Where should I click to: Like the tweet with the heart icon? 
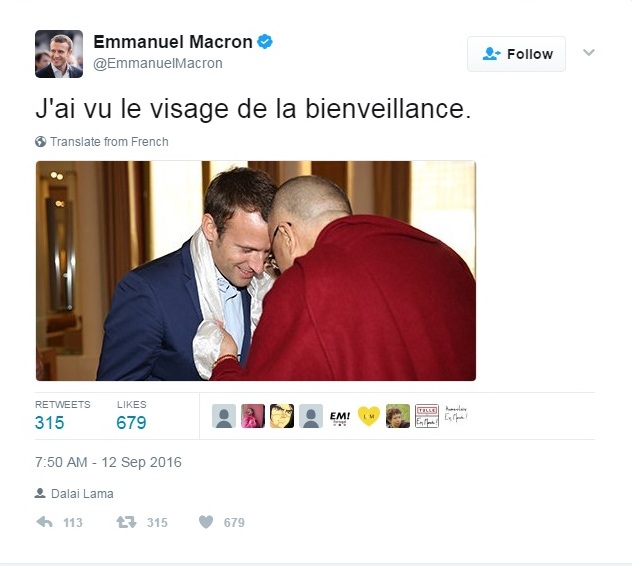206,522
